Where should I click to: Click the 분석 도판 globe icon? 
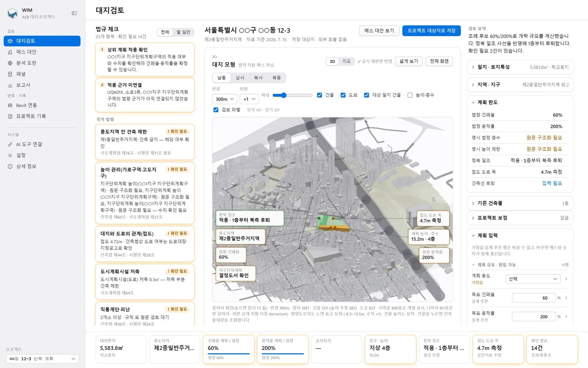click(x=10, y=63)
